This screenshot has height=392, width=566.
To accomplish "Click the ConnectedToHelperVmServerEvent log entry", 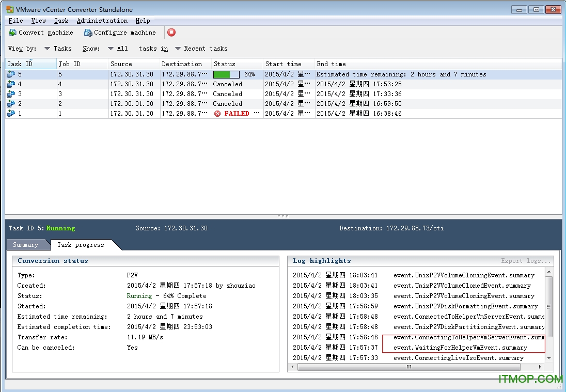I will coord(469,317).
